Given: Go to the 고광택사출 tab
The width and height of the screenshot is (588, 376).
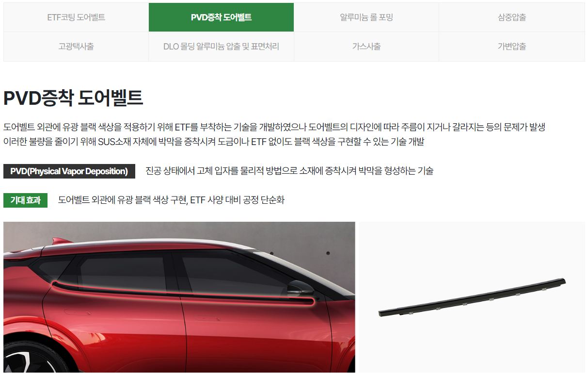Looking at the screenshot, I should 76,47.
